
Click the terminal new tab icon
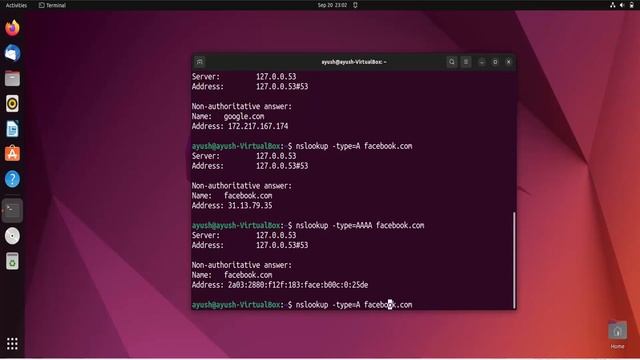pos(200,62)
